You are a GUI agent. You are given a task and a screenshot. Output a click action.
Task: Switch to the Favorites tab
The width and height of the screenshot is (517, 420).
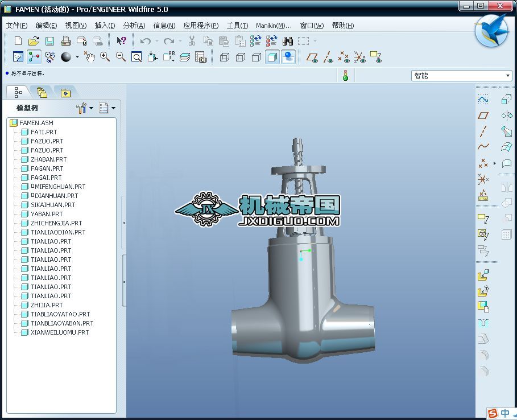pos(66,93)
